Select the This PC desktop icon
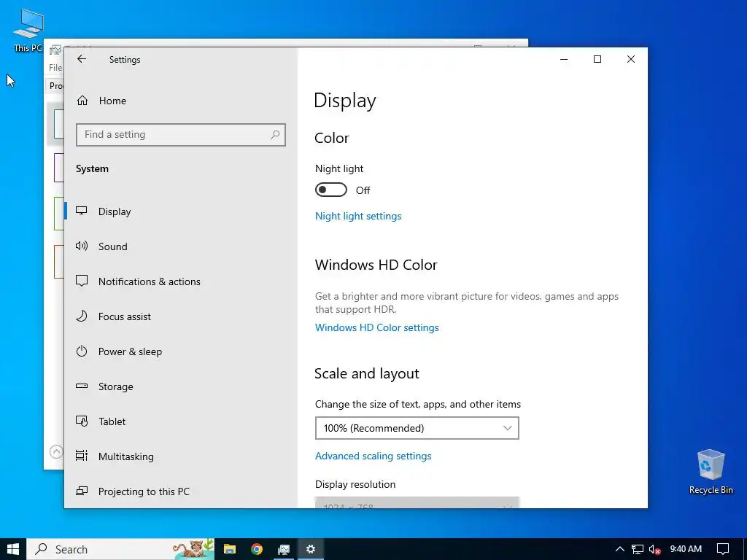The image size is (747, 560). (28, 29)
